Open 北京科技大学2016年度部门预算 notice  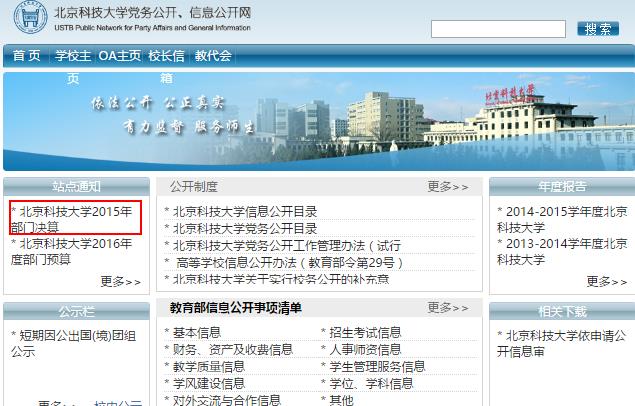click(72, 251)
